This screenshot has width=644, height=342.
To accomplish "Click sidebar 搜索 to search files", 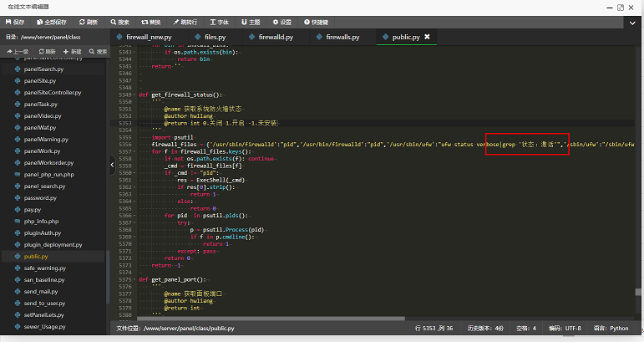I will (x=99, y=51).
